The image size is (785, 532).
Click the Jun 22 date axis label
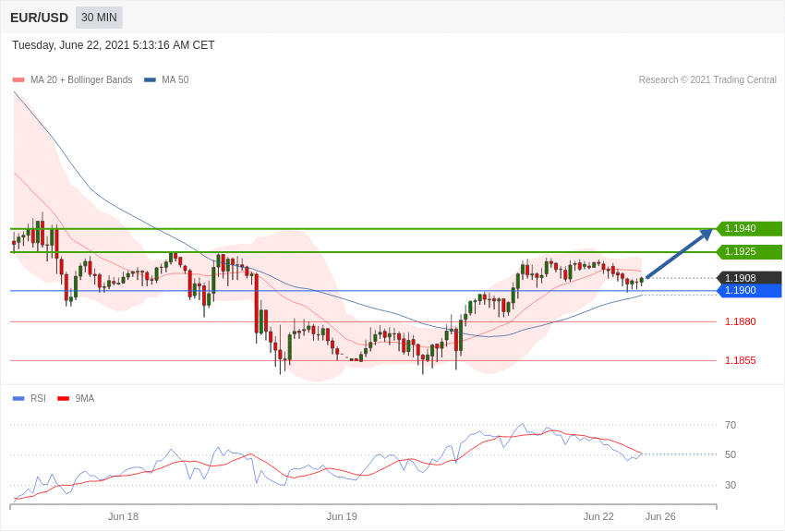point(598,516)
